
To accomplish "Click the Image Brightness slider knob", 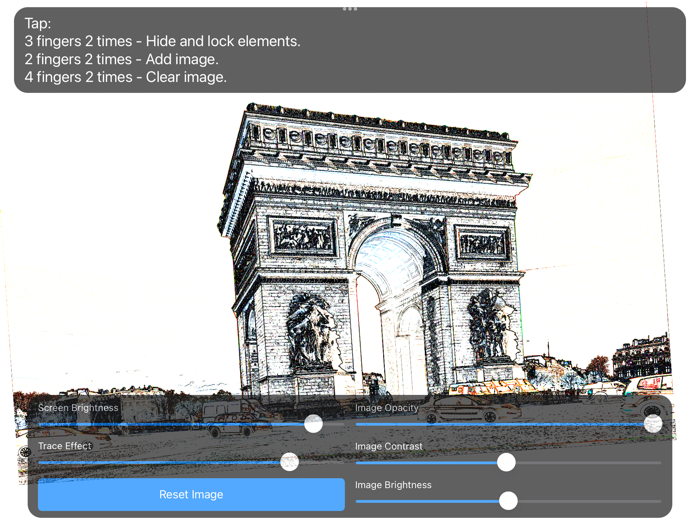I will click(x=508, y=500).
